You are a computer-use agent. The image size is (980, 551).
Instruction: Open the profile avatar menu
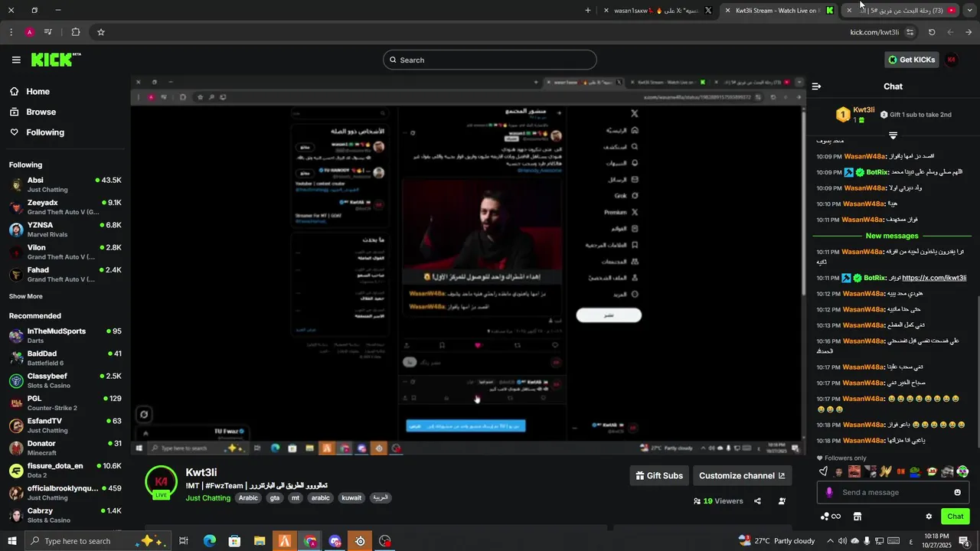[x=952, y=60]
